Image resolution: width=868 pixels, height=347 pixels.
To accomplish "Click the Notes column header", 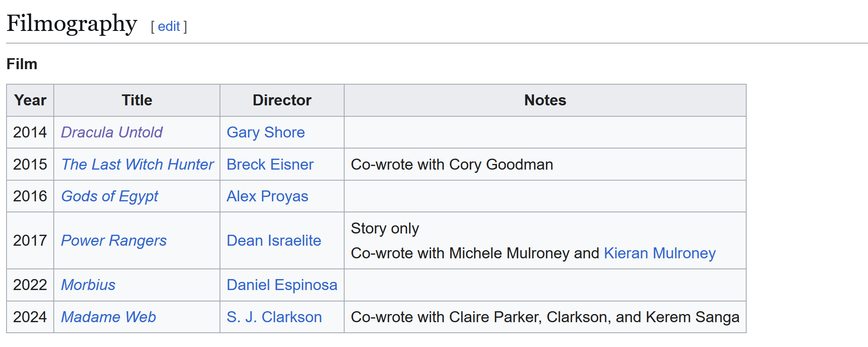I will tap(545, 100).
